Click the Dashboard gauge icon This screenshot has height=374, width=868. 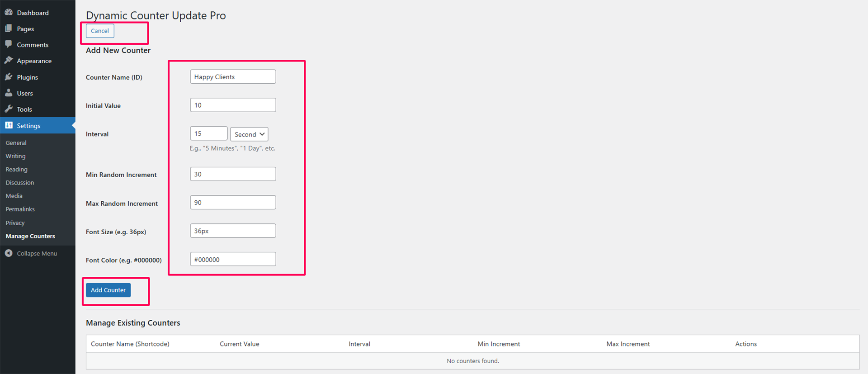click(9, 12)
